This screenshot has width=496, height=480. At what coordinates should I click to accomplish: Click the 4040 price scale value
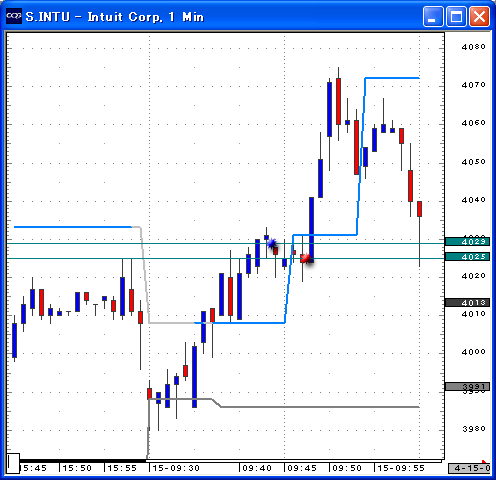pos(473,200)
